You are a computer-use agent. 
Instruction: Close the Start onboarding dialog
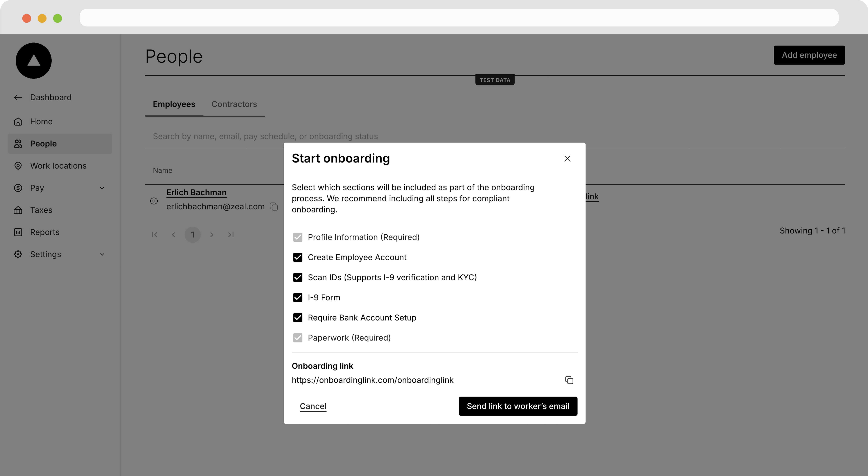point(568,159)
